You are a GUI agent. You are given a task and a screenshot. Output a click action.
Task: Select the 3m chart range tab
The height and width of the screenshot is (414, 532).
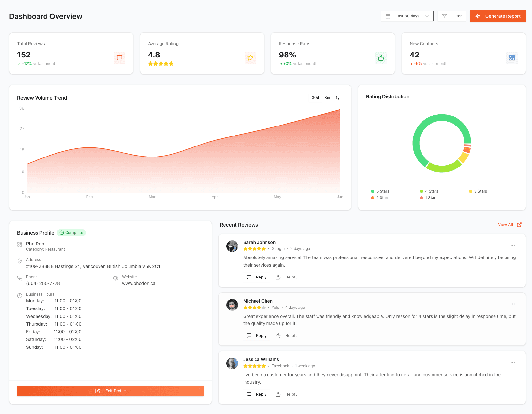pos(327,98)
